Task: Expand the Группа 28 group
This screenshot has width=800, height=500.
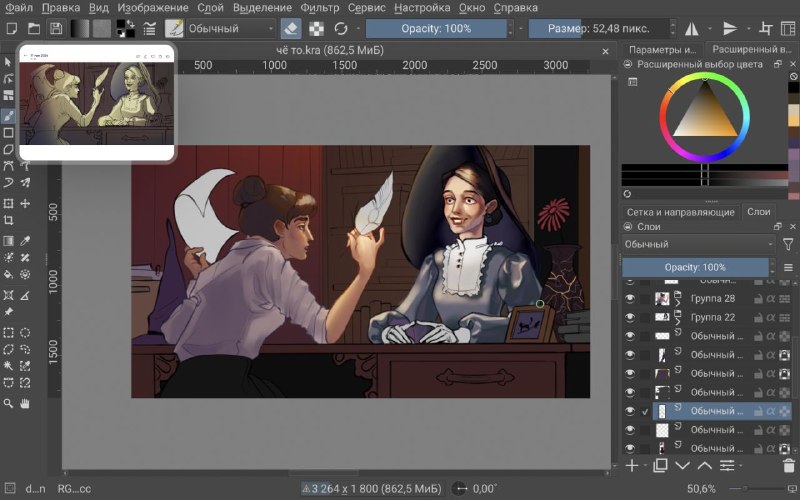Action: (x=678, y=302)
